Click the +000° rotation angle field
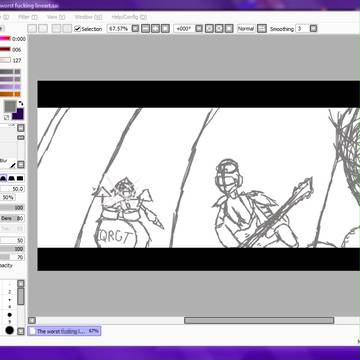 (x=184, y=29)
